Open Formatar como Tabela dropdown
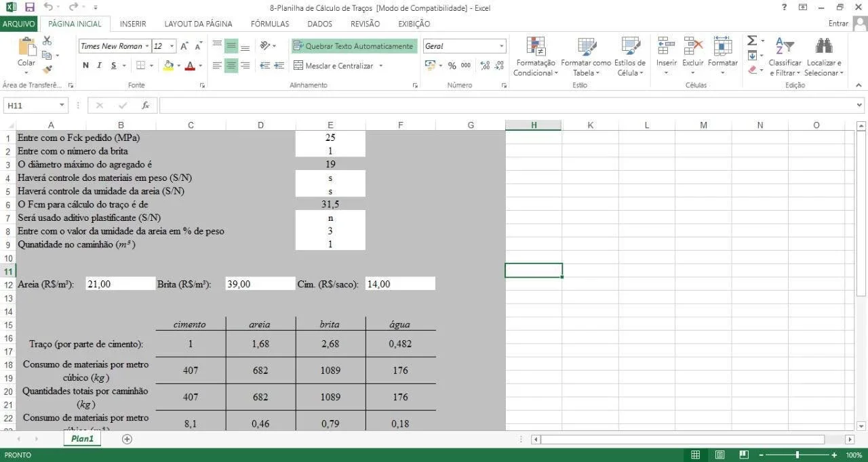The width and height of the screenshot is (868, 462). pyautogui.click(x=586, y=57)
